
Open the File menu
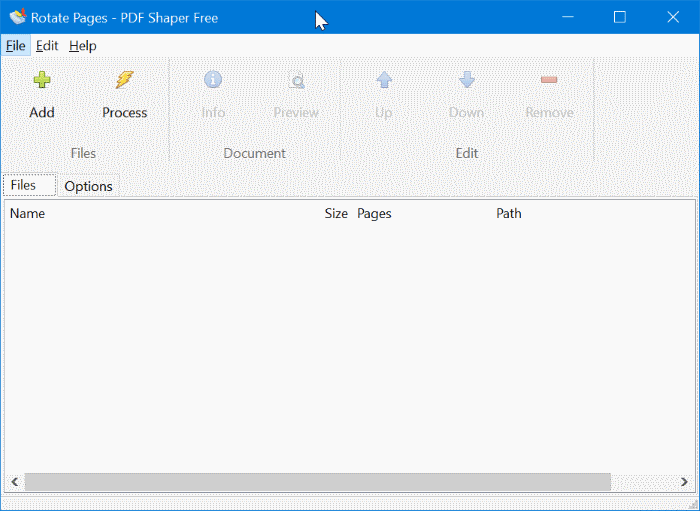click(x=16, y=46)
